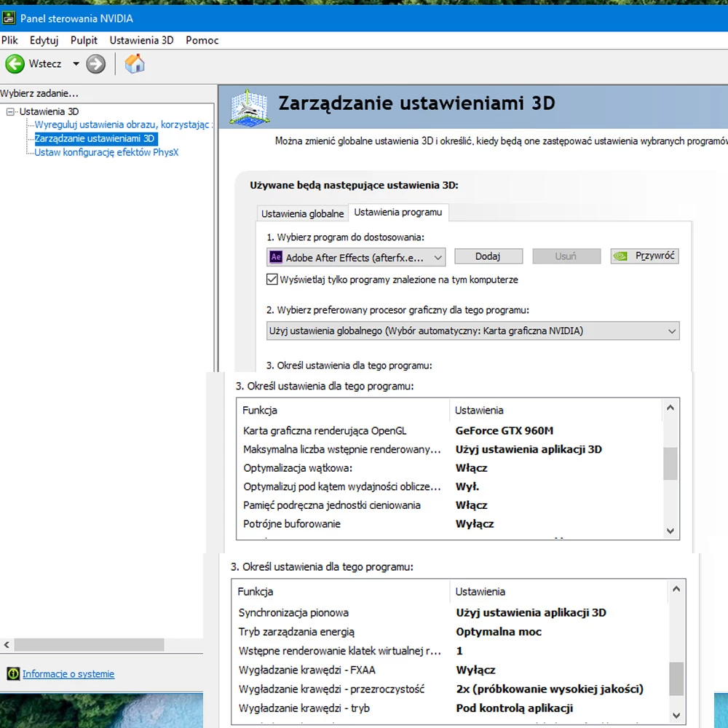Click the Przywróć button
This screenshot has width=728, height=728.
click(644, 256)
